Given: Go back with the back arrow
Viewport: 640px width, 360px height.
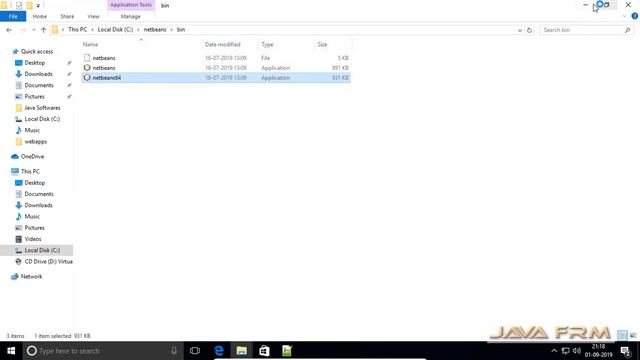Looking at the screenshot, I should [9, 30].
